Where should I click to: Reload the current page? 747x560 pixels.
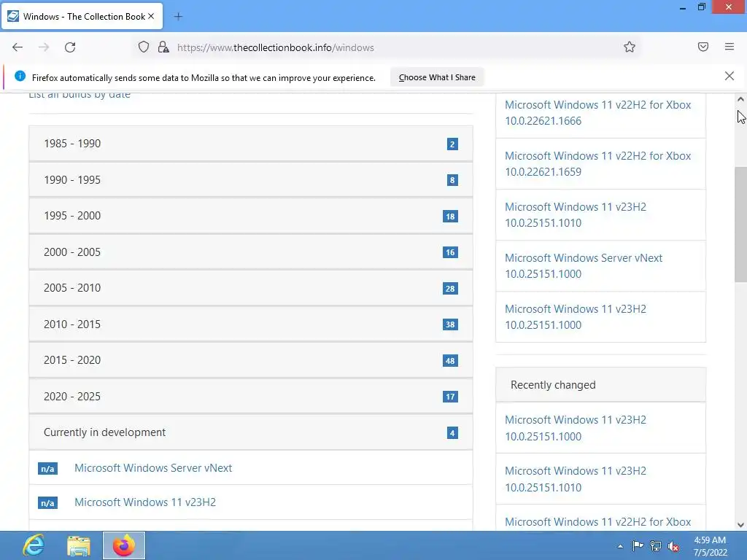coord(70,47)
